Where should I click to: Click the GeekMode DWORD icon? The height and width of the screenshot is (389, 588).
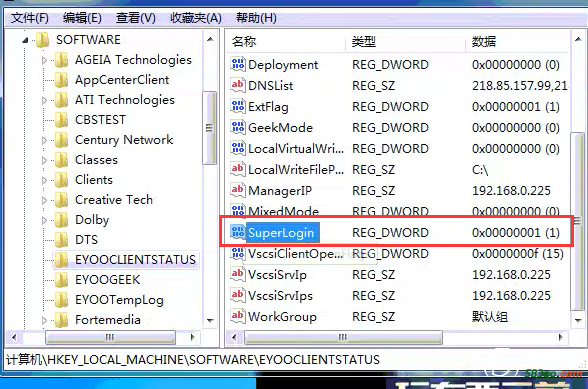tap(238, 128)
